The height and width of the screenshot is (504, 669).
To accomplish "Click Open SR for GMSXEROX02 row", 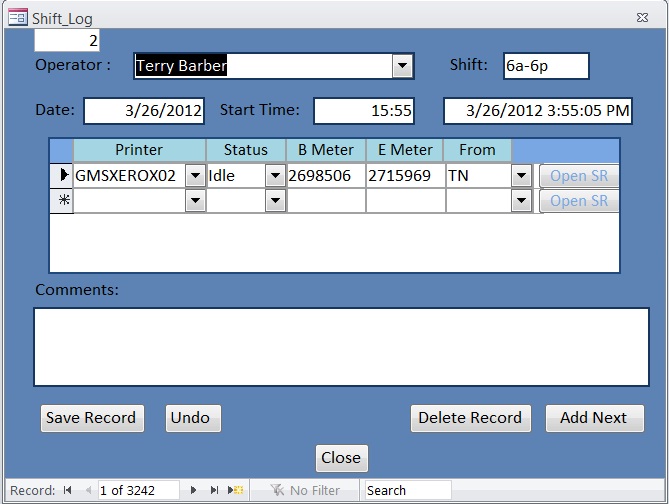I will point(579,176).
